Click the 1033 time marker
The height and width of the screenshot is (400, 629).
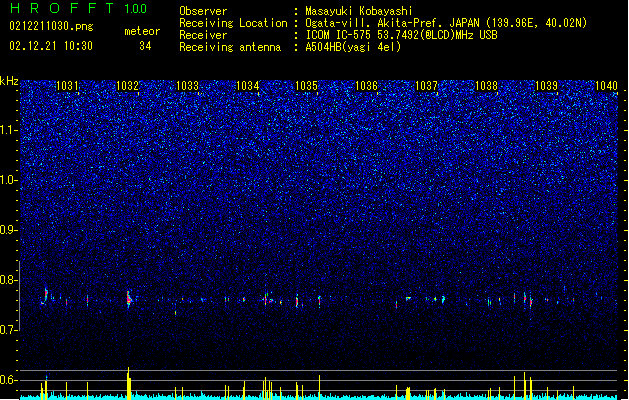(187, 86)
